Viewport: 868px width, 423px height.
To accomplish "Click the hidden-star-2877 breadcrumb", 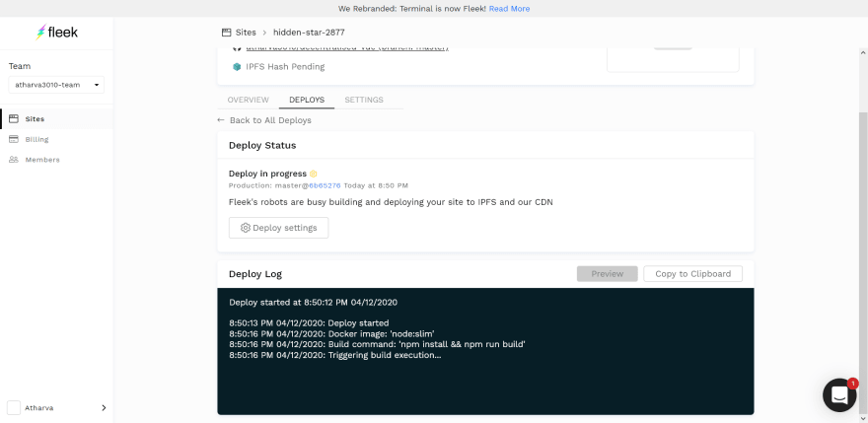I will tap(309, 33).
